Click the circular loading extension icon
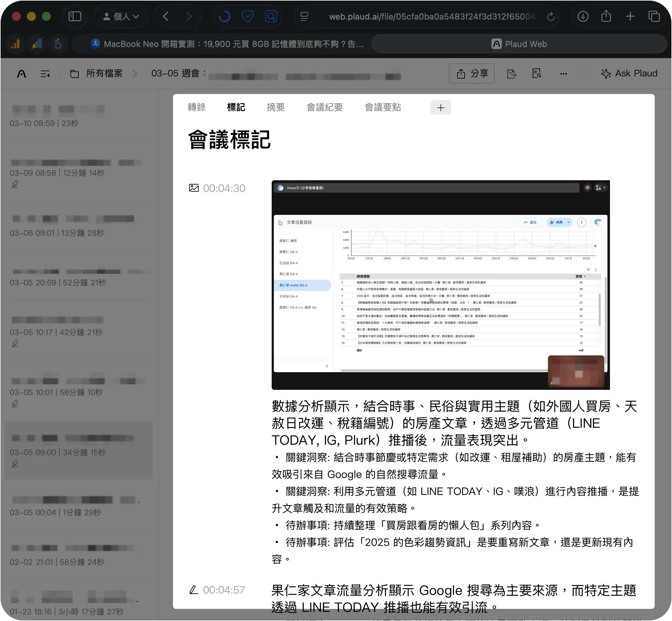672x621 pixels. coord(224,16)
